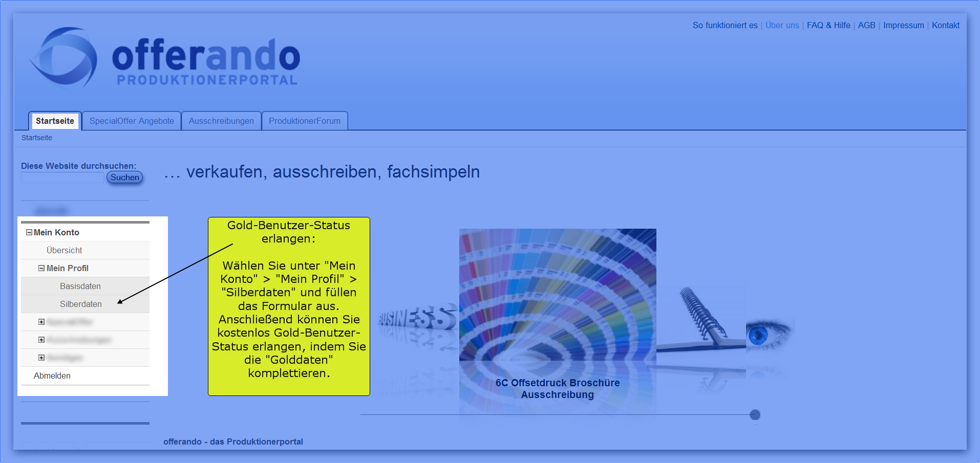Screen dimensions: 980x463
Task: Open the FAQ & Hilfe link
Action: click(828, 25)
